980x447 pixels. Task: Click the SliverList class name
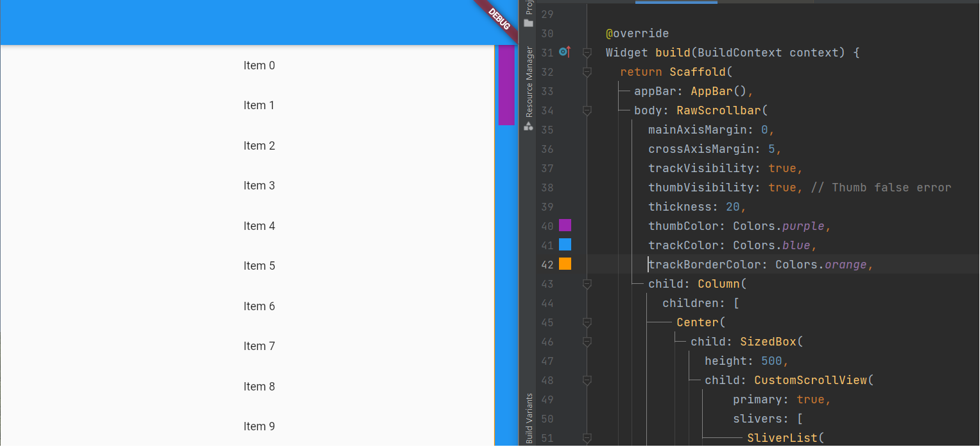(782, 438)
